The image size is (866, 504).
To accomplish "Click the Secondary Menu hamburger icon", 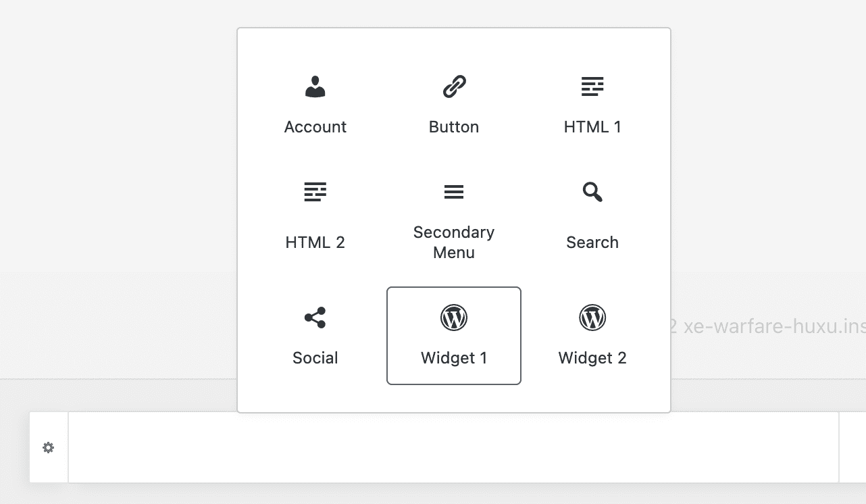I will click(x=454, y=192).
